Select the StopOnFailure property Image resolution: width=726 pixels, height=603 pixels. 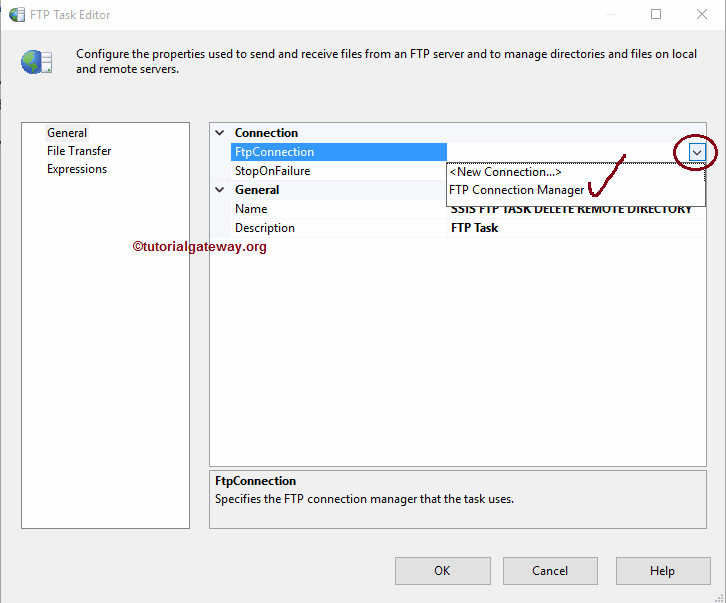tap(272, 171)
